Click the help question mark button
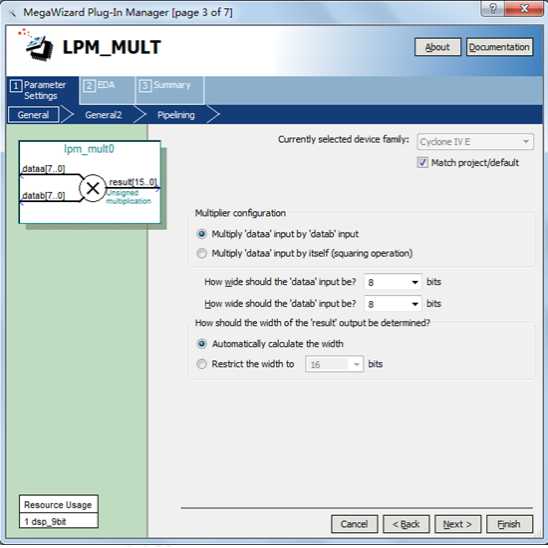The height and width of the screenshot is (548, 548). (493, 8)
